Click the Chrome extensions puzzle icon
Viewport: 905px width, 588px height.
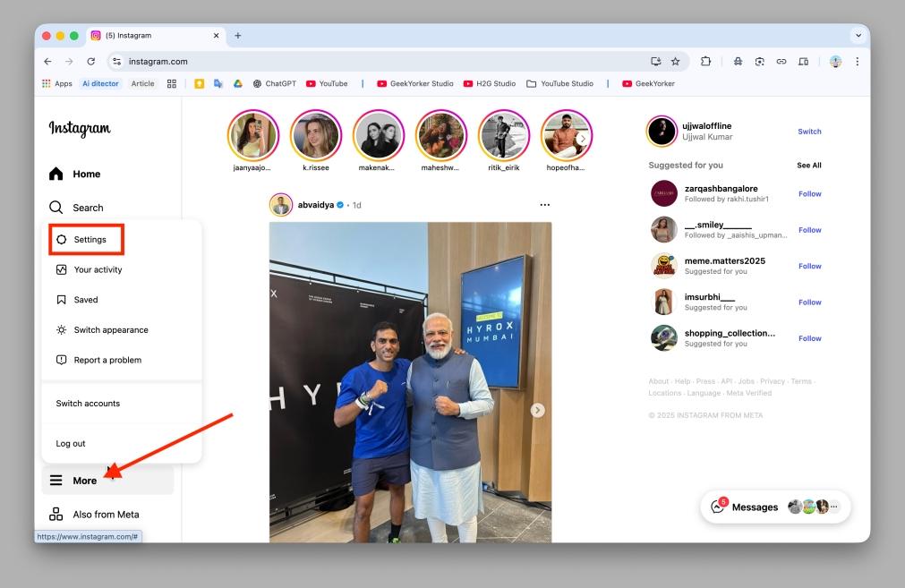tap(706, 62)
